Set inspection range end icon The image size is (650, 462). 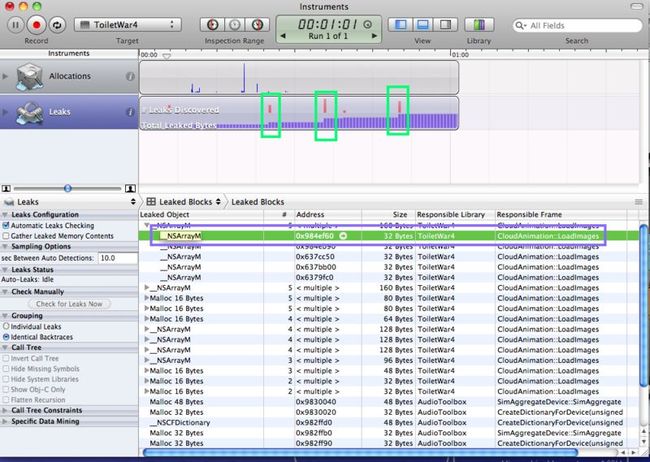pyautogui.click(x=257, y=25)
